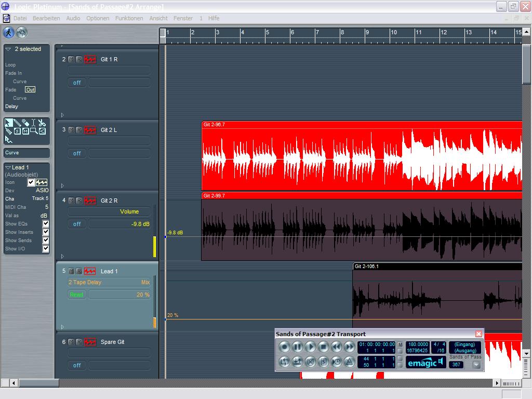
Task: Mute the Git 2 R track
Action: [71, 201]
